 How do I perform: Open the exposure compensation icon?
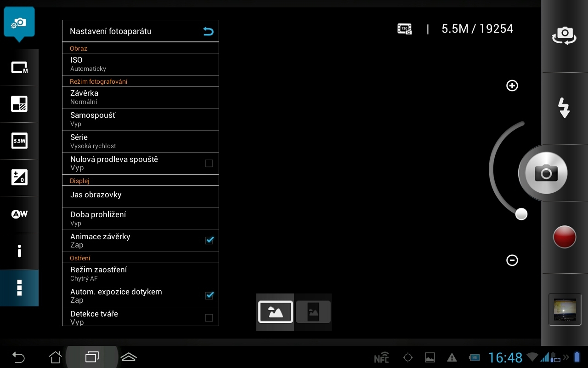[x=19, y=178]
